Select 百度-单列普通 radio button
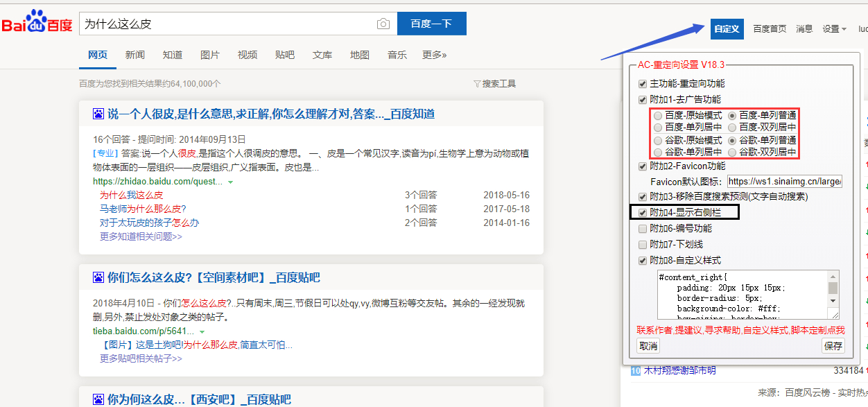The image size is (868, 407). pos(732,115)
